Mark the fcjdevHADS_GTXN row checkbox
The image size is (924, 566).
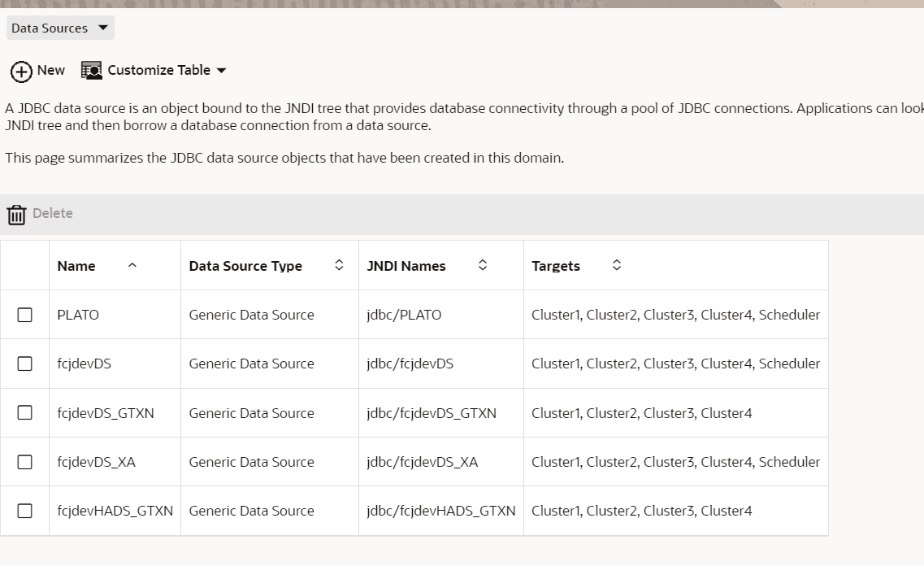[x=25, y=511]
